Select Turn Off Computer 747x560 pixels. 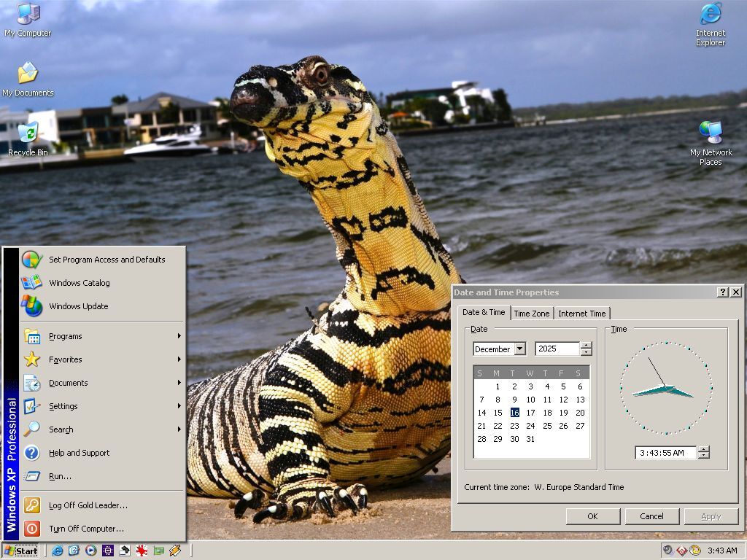coord(86,529)
